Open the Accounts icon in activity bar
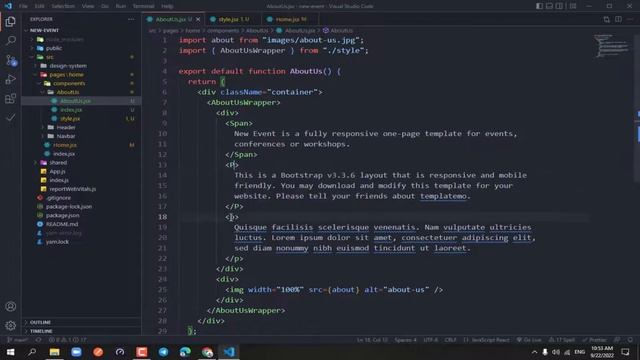This screenshot has width=640, height=360. 11,307
